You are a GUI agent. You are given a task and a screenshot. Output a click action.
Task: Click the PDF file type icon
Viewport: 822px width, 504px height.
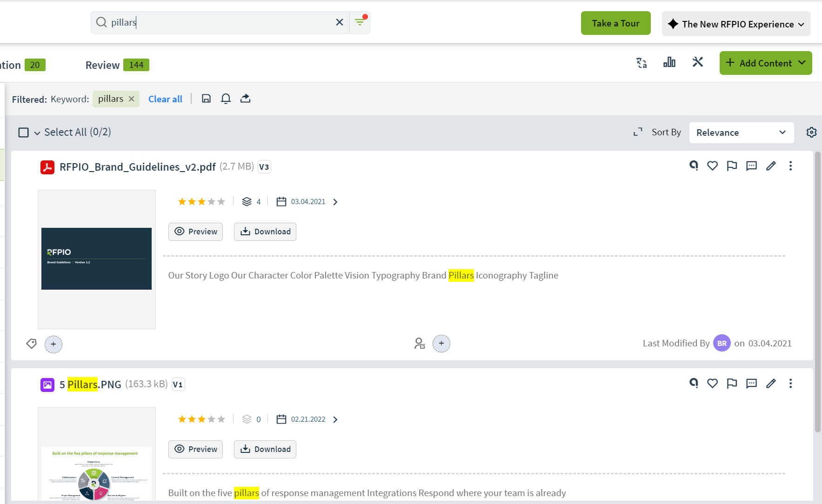(x=47, y=167)
